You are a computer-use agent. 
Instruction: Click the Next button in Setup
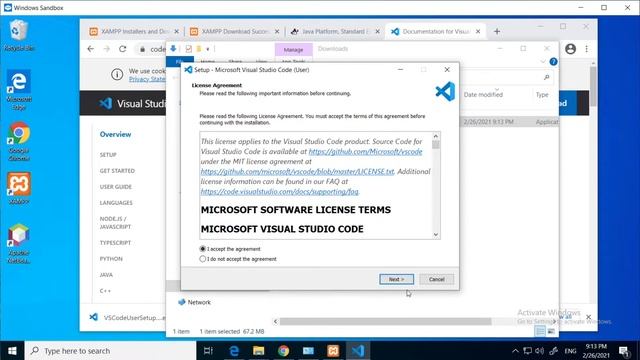[396, 279]
